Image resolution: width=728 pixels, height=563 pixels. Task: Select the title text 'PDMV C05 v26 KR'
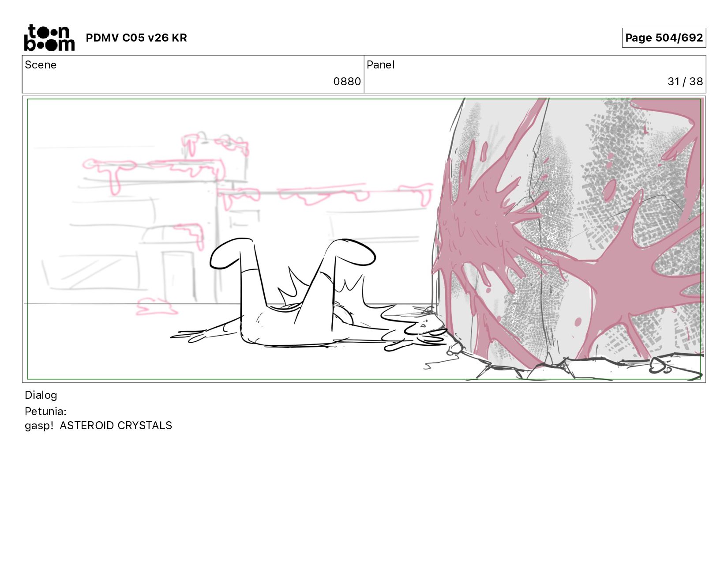[x=136, y=38]
